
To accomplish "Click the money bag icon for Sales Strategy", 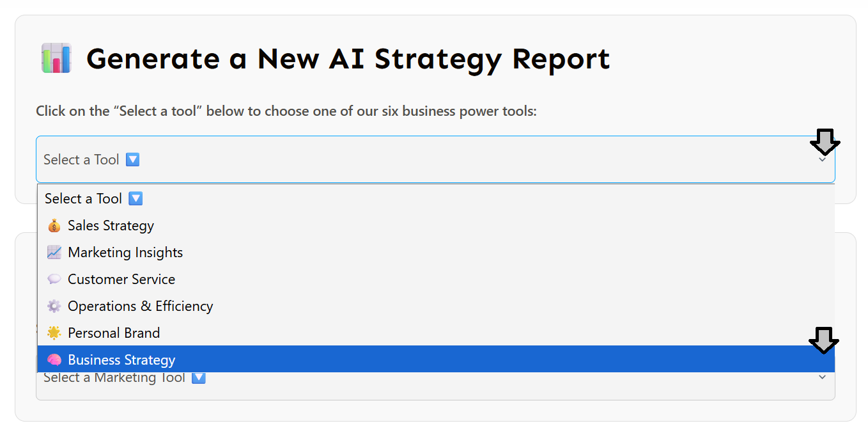I will click(54, 226).
